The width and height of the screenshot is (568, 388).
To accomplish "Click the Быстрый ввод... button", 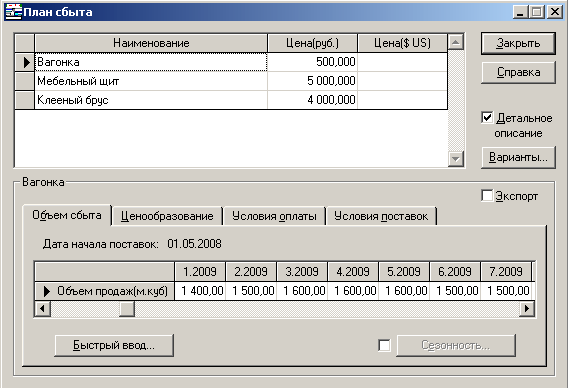I will [x=114, y=345].
